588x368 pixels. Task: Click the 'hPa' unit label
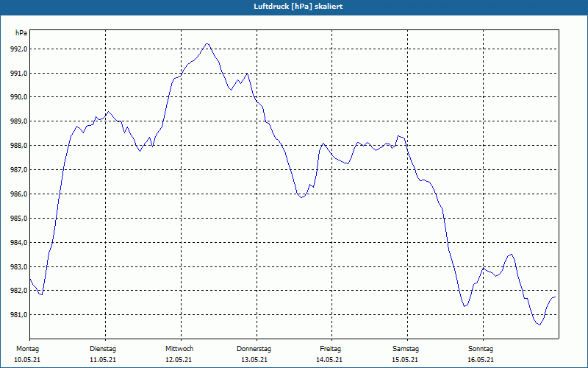point(21,33)
